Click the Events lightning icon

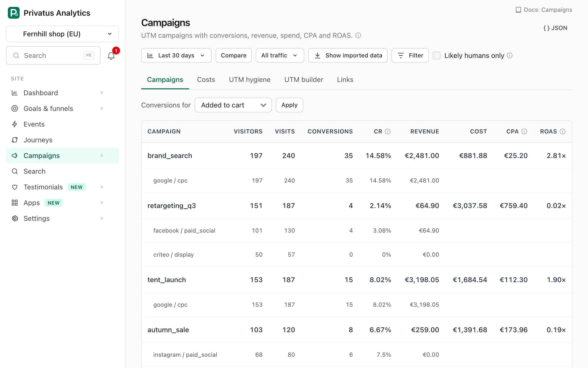(15, 124)
